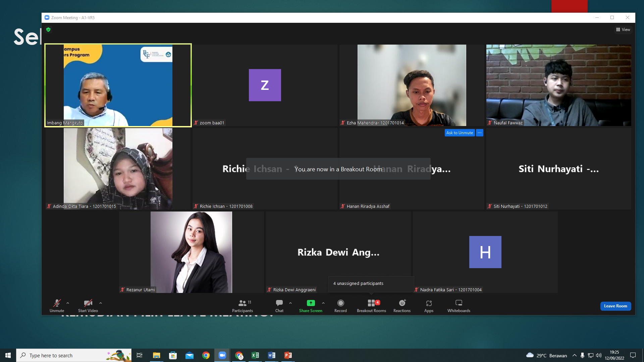Expand chat options arrow beside Chat
Viewport: 644px width, 362px height.
click(290, 303)
